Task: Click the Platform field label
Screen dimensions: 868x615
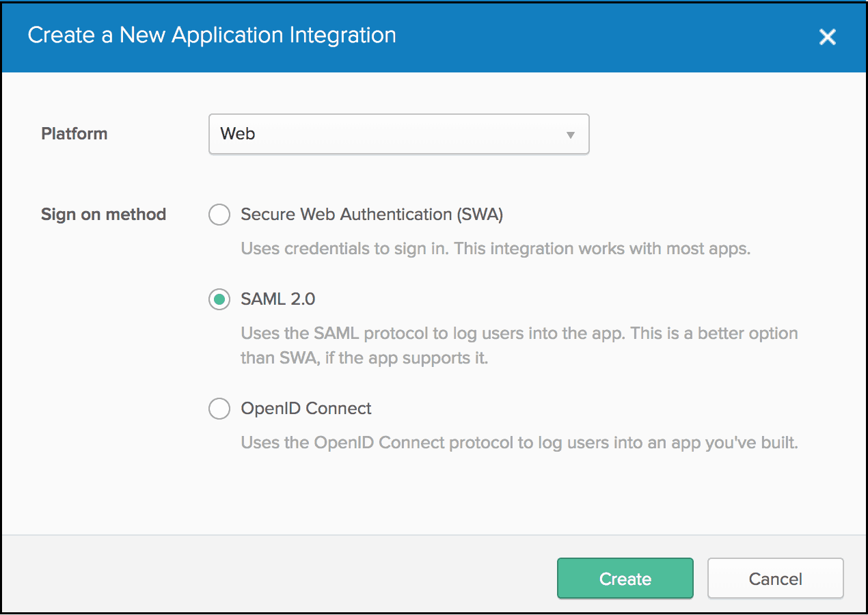Action: tap(74, 134)
